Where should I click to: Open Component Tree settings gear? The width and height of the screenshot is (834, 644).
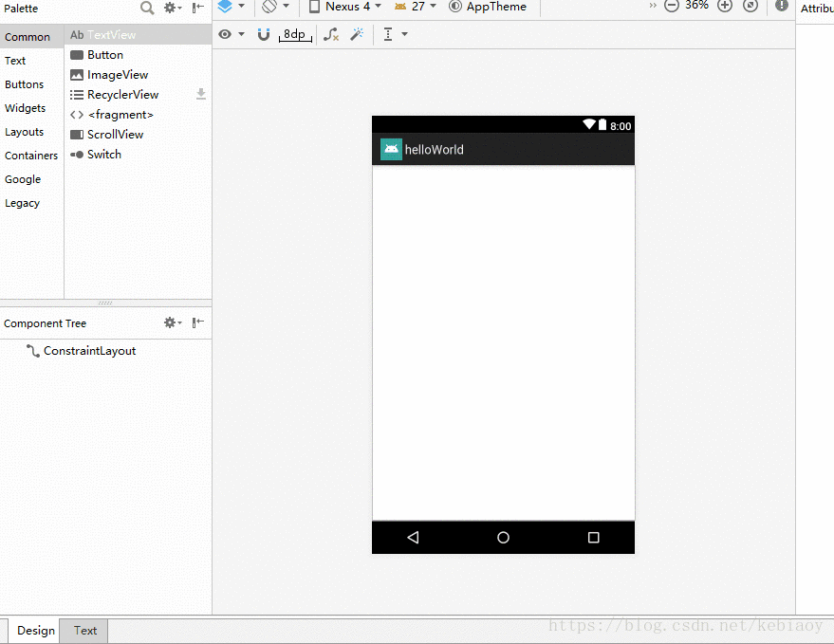[173, 322]
